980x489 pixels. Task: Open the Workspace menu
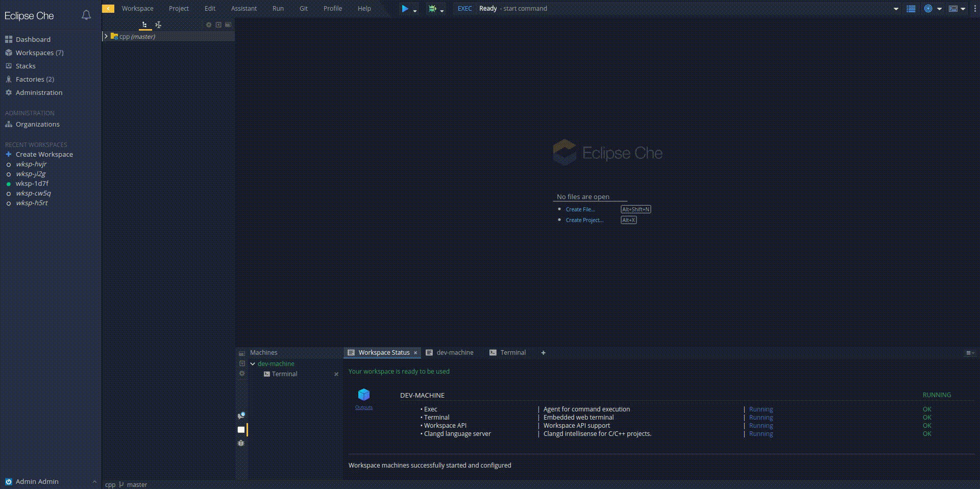[x=137, y=9]
